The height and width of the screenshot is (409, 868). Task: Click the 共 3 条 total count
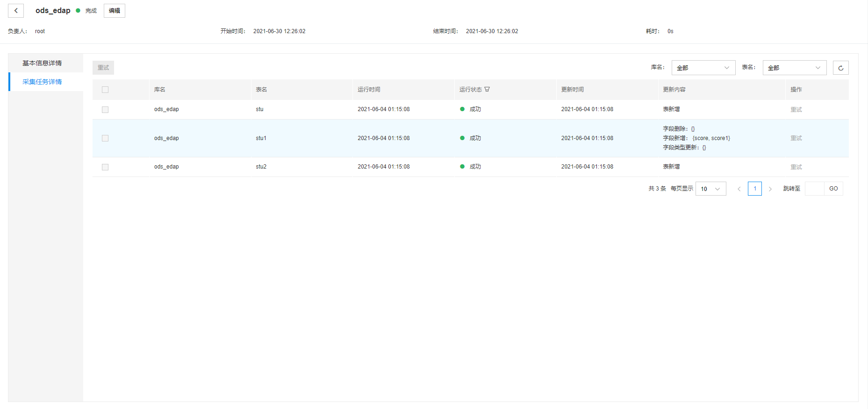click(657, 189)
